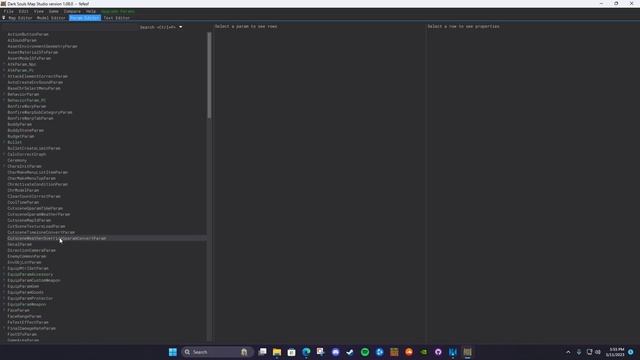
Task: Switch to the Map Editor tab
Action: pos(20,18)
